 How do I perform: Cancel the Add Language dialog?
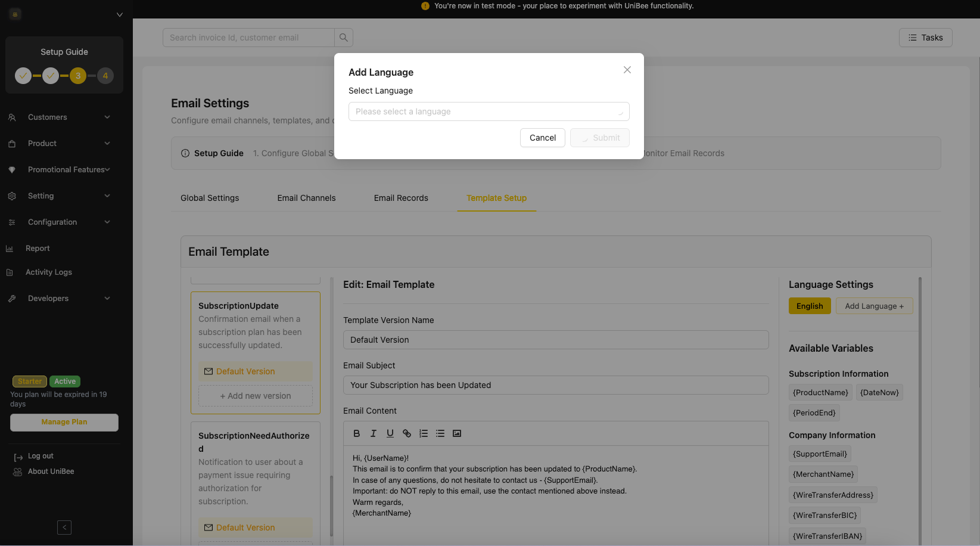click(542, 138)
